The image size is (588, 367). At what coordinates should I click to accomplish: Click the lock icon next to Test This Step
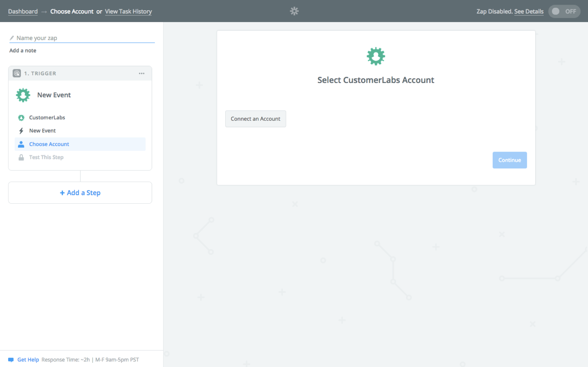(21, 157)
